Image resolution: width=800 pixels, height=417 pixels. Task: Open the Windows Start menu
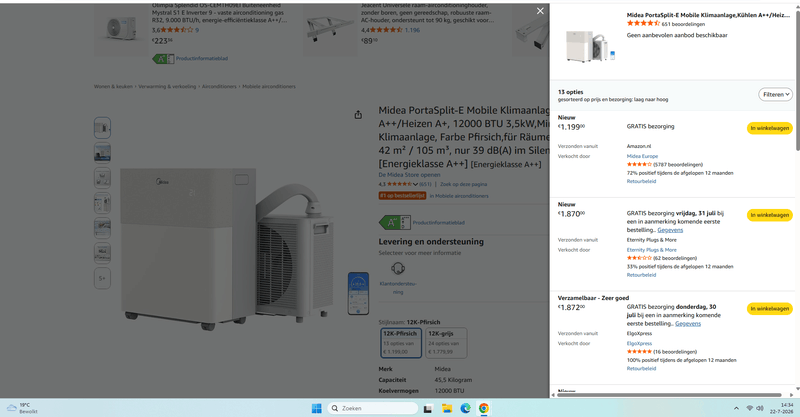(x=316, y=408)
